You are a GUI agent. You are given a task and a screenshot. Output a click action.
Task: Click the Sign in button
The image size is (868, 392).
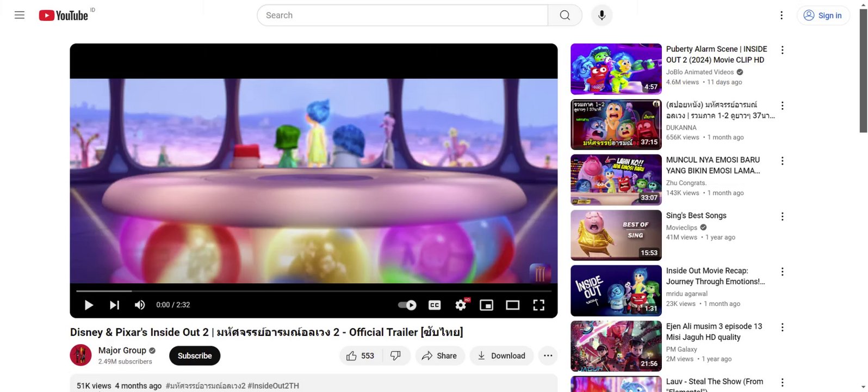823,15
